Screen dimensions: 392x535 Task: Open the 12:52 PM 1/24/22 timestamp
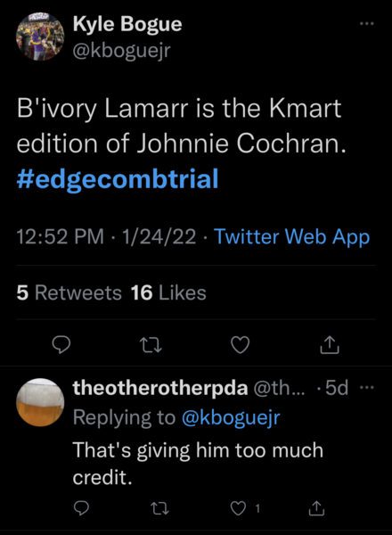[106, 236]
